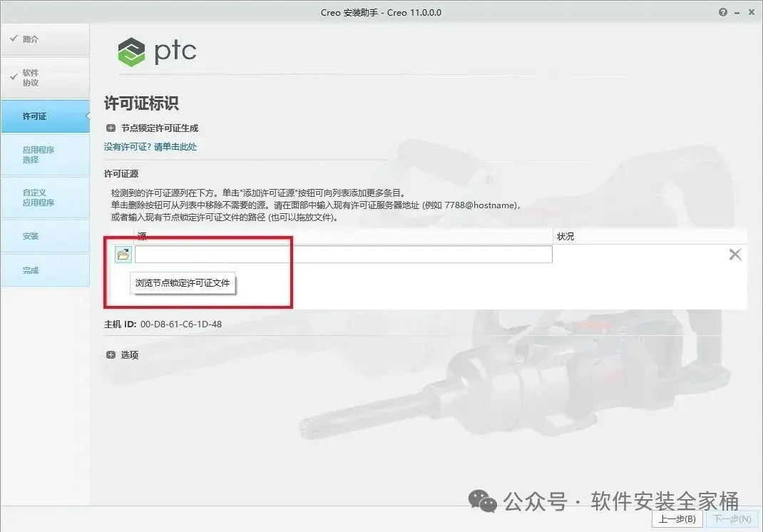This screenshot has height=532, width=763.
Task: Minimize the Creo installer window
Action: click(737, 13)
